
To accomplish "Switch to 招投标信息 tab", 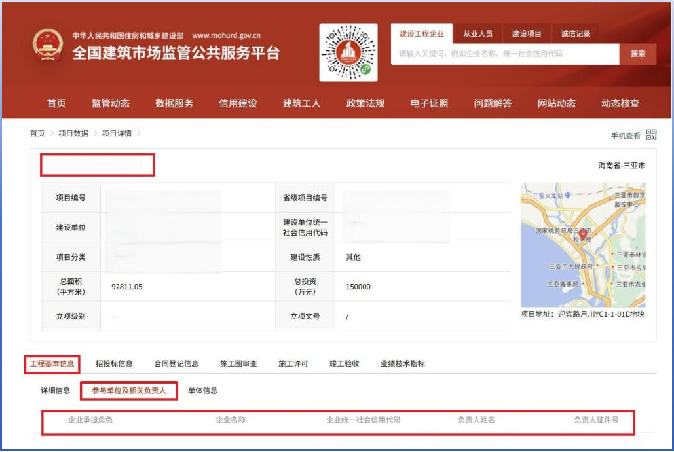I will click(x=114, y=363).
